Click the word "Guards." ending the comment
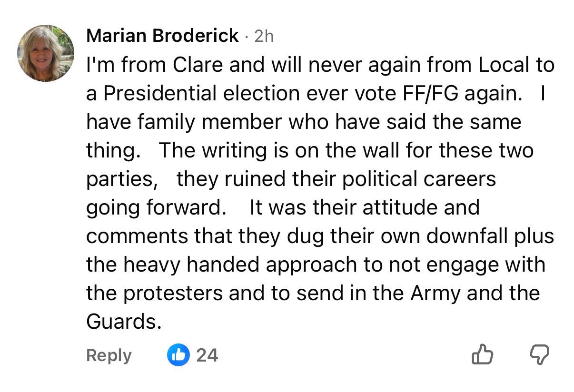 tap(121, 322)
